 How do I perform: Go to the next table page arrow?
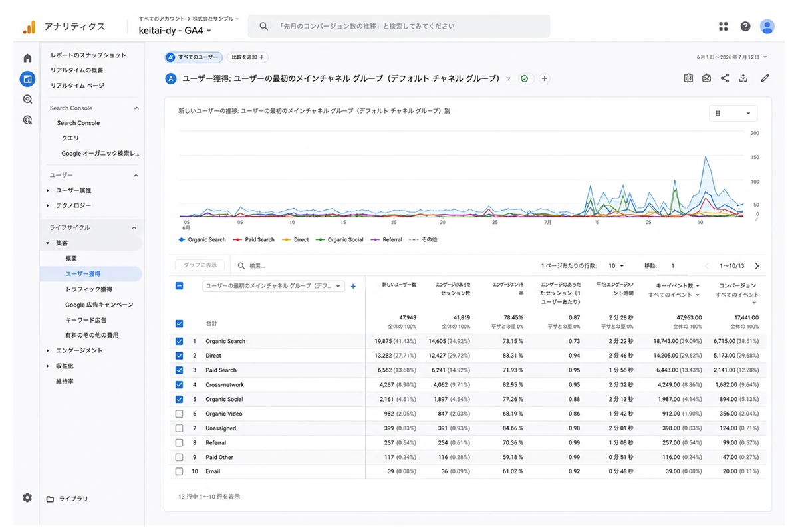757,266
